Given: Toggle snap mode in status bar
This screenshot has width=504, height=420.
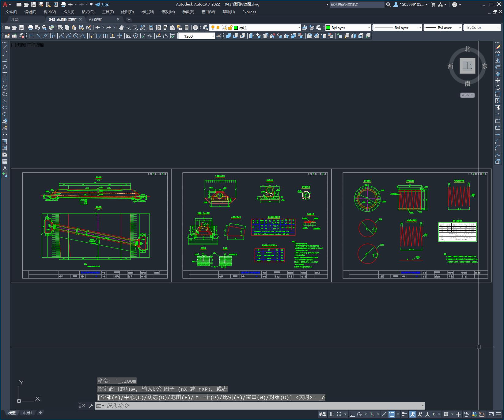Looking at the screenshot, I should pyautogui.click(x=339, y=414).
